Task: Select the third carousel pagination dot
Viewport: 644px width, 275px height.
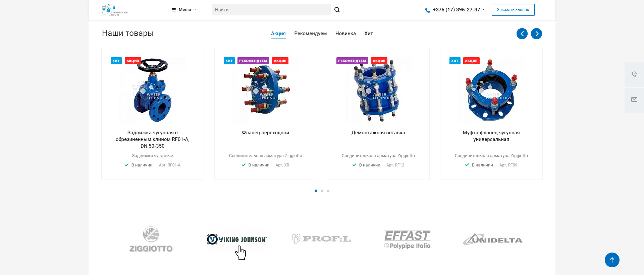Action: point(328,191)
